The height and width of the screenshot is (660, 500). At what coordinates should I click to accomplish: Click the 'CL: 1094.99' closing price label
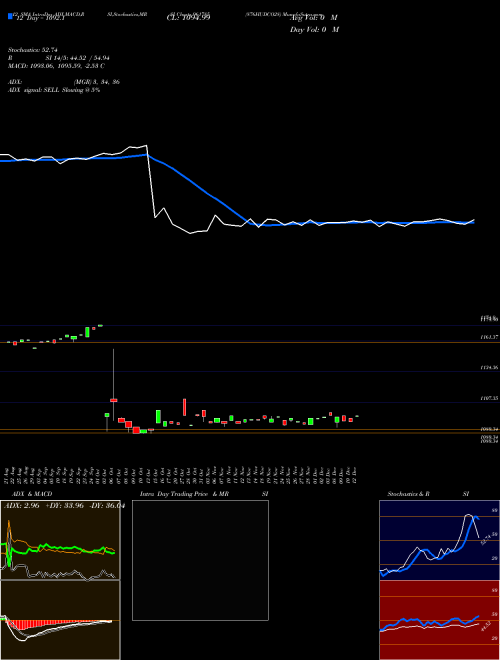(x=188, y=17)
